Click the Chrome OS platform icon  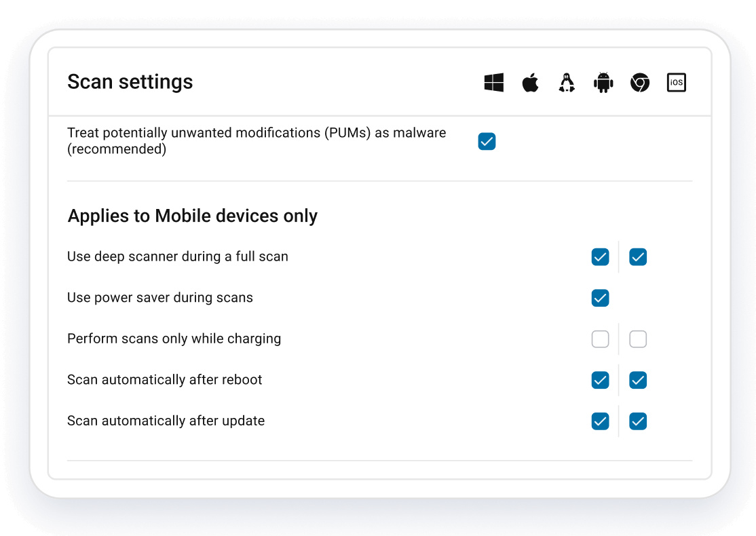[639, 82]
